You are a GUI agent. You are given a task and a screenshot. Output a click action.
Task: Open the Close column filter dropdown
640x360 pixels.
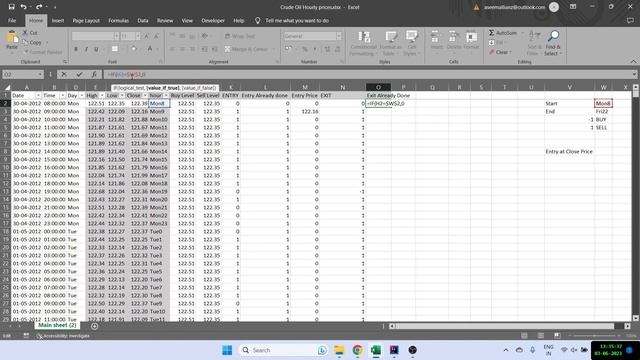[144, 96]
